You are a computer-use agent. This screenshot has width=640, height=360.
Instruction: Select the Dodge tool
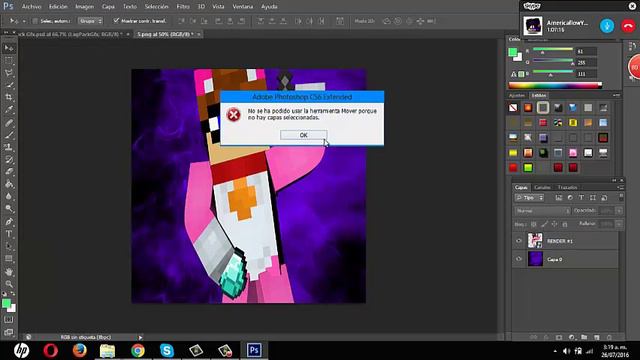(x=9, y=209)
